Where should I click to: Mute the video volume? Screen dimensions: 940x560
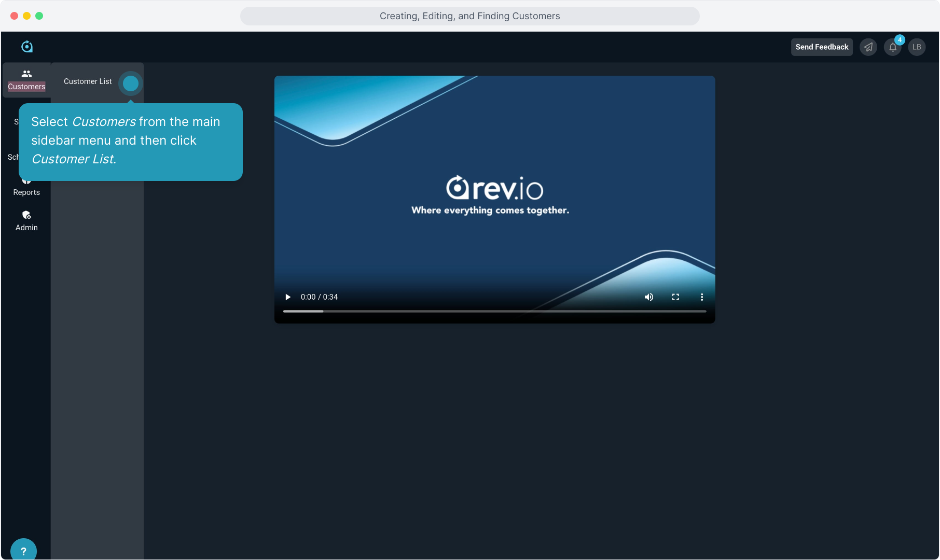coord(649,297)
